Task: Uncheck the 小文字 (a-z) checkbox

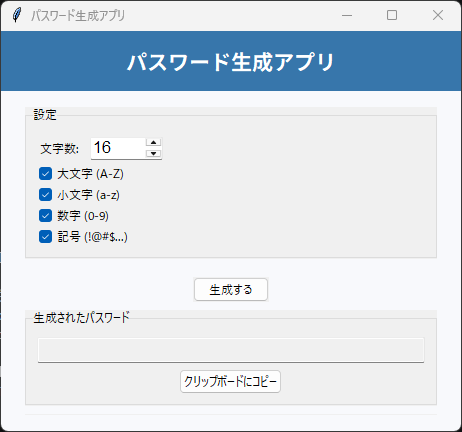Action: pyautogui.click(x=45, y=195)
